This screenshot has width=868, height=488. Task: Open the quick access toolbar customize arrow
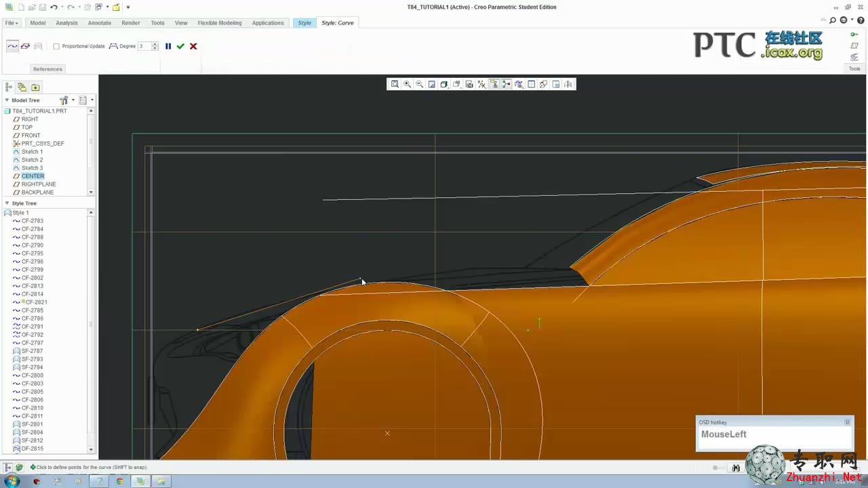point(128,7)
